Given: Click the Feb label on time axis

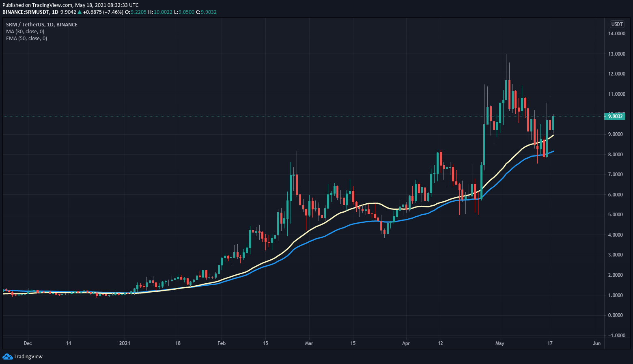Looking at the screenshot, I should tap(222, 343).
